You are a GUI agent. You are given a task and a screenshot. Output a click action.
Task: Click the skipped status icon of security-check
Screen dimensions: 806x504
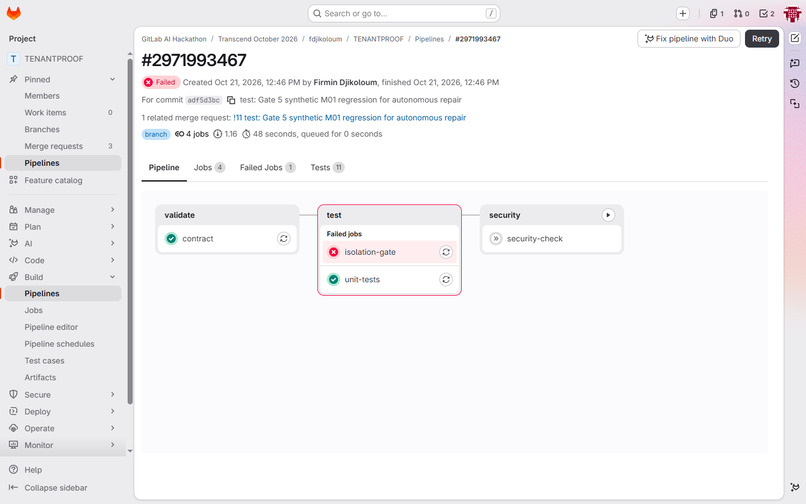point(496,239)
